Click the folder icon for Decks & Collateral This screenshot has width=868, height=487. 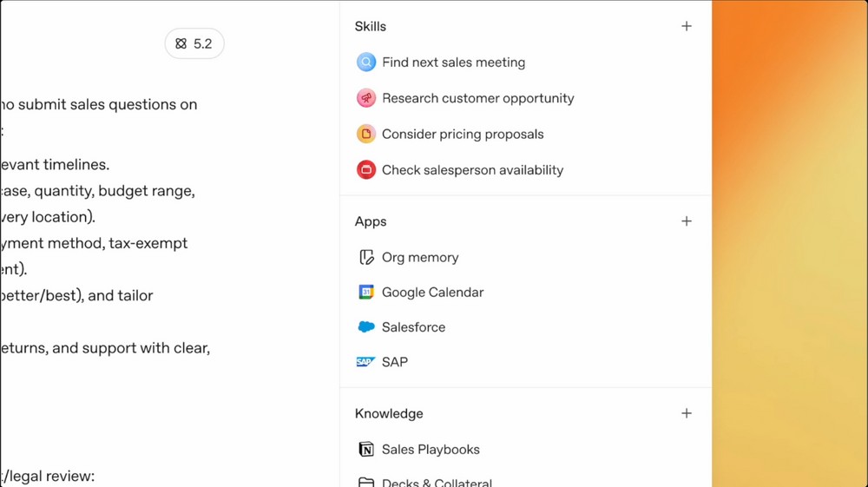(366, 482)
